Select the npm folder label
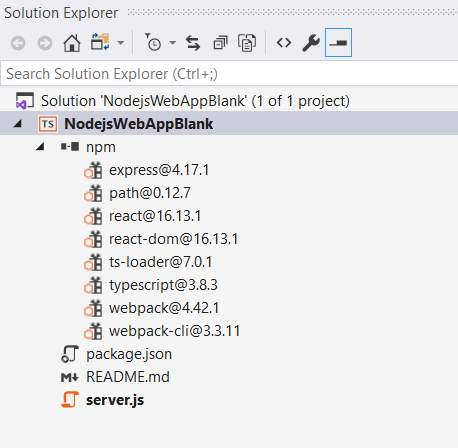Image resolution: width=458 pixels, height=448 pixels. [x=101, y=147]
